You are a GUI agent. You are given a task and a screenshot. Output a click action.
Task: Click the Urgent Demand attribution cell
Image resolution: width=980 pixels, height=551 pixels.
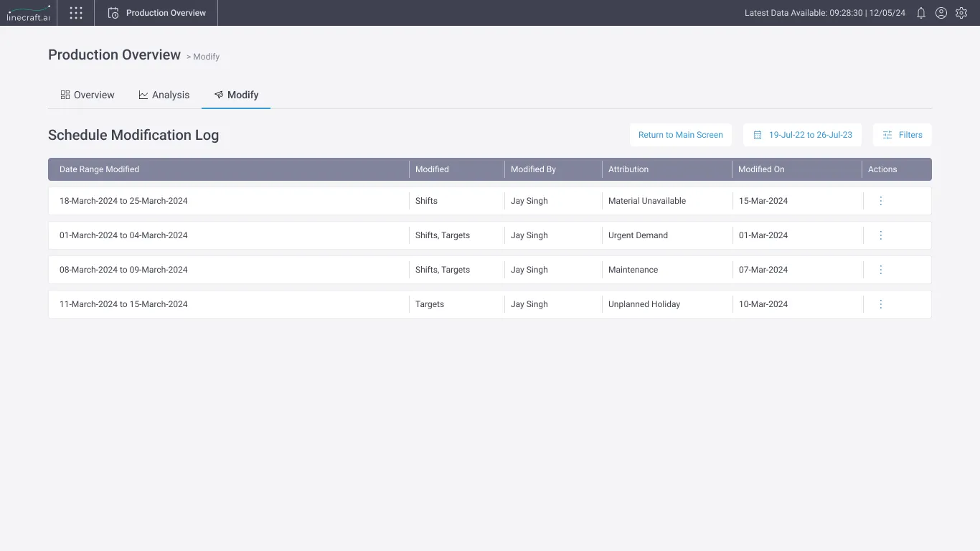click(x=638, y=235)
